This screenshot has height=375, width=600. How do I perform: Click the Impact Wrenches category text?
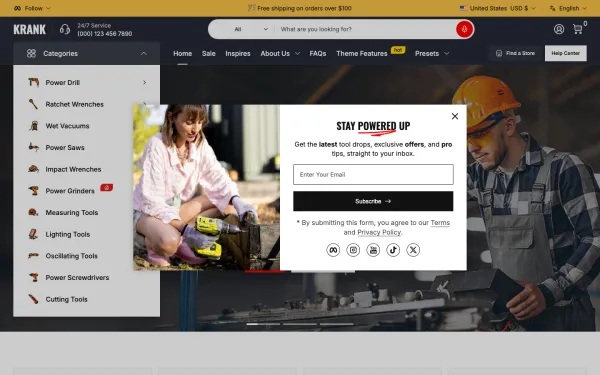click(x=73, y=169)
